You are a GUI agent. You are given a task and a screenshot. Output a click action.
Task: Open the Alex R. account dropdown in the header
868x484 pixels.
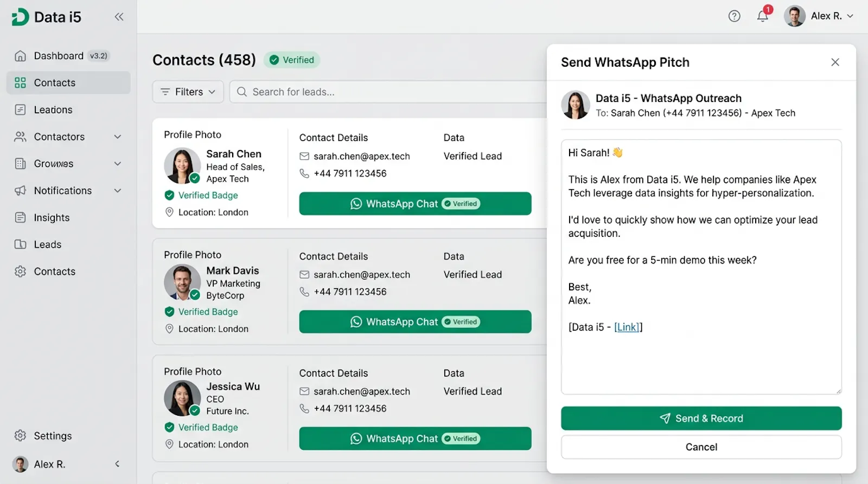point(820,16)
